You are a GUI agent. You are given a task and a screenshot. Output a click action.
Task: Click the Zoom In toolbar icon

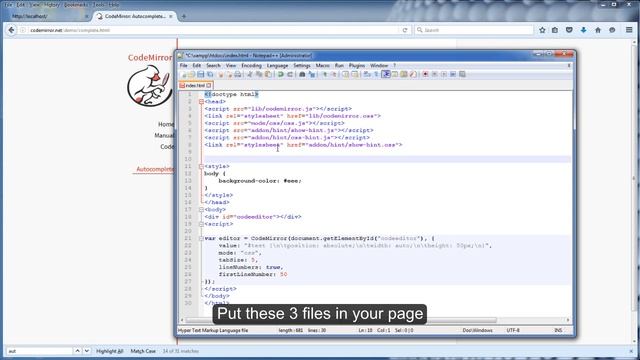pyautogui.click(x=325, y=74)
